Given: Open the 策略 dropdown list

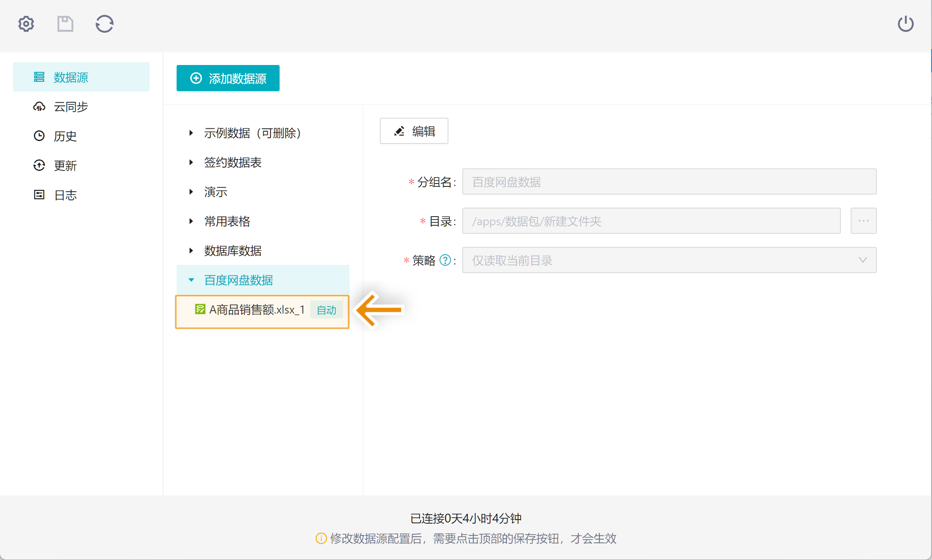Looking at the screenshot, I should point(669,260).
